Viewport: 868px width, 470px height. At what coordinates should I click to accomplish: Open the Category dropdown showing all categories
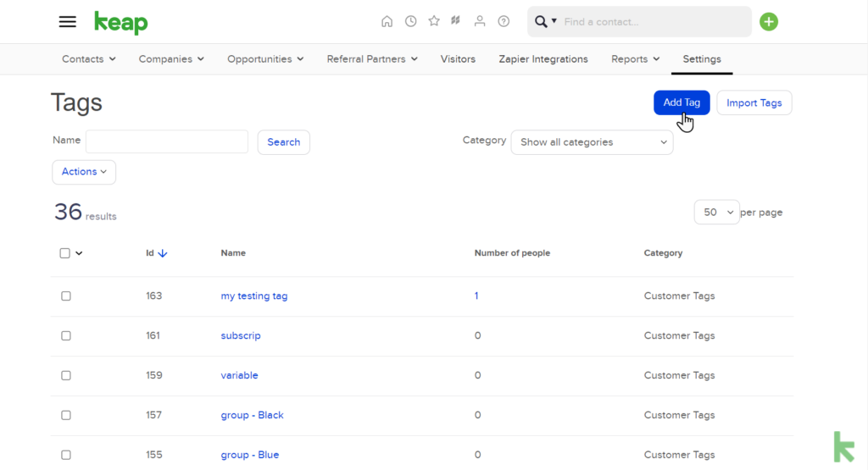(592, 142)
